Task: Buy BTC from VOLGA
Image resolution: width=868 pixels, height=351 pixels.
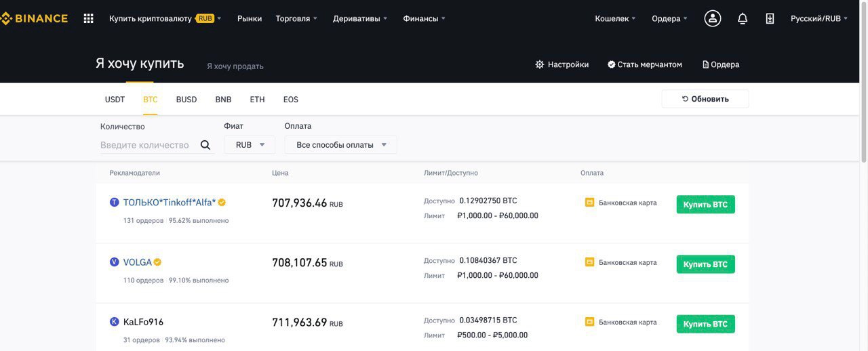Action: tap(705, 264)
